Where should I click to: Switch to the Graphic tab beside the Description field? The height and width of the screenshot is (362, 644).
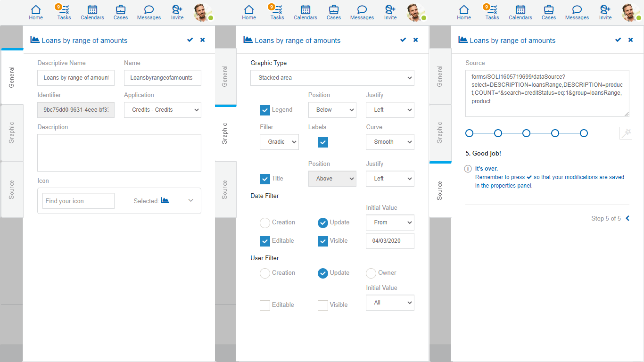(12, 133)
